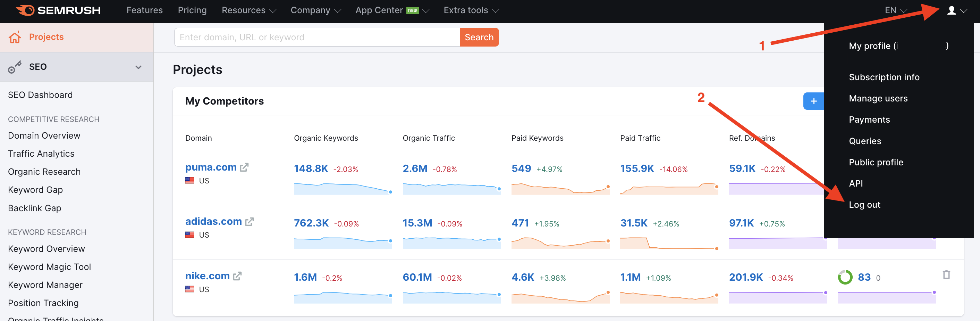Click the Semrush logo
Viewport: 980px width, 321px height.
(x=58, y=10)
